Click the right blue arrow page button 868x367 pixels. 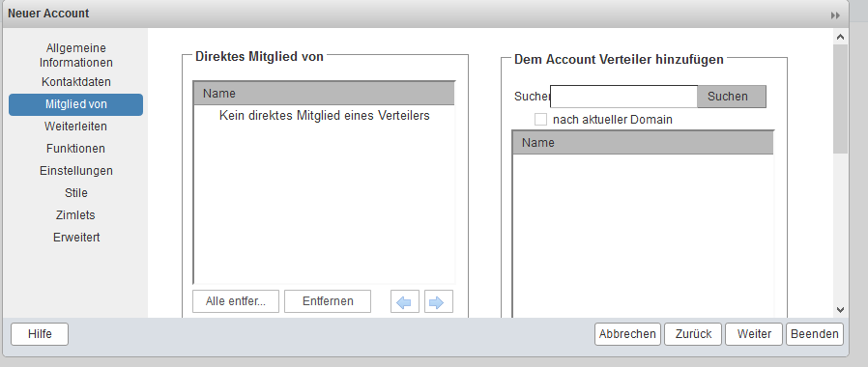point(439,301)
